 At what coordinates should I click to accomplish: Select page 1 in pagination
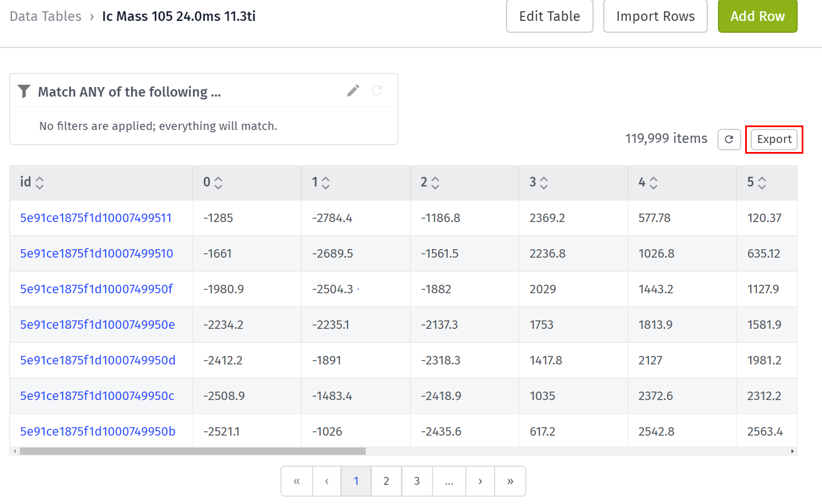coord(356,481)
